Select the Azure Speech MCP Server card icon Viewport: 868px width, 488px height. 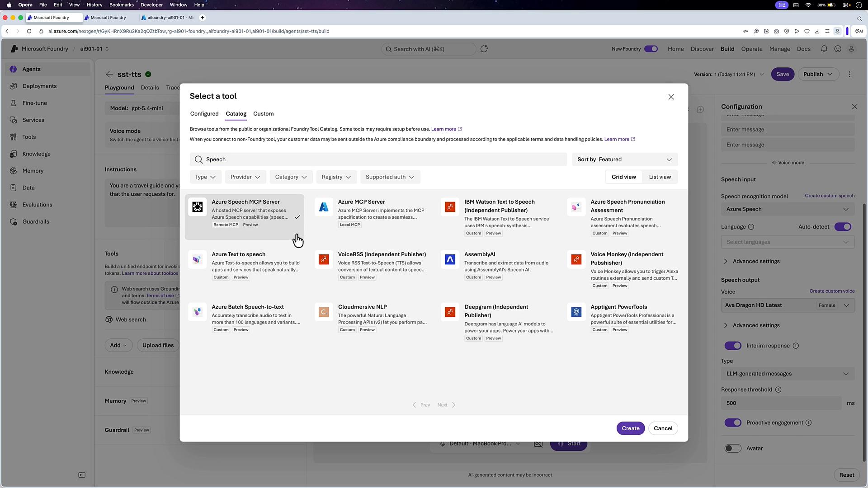tap(198, 207)
